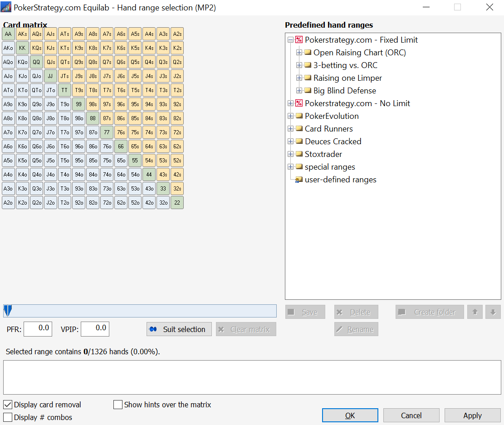Screen dimensions: 504x425
Task: Click the Save range button
Action: point(305,312)
